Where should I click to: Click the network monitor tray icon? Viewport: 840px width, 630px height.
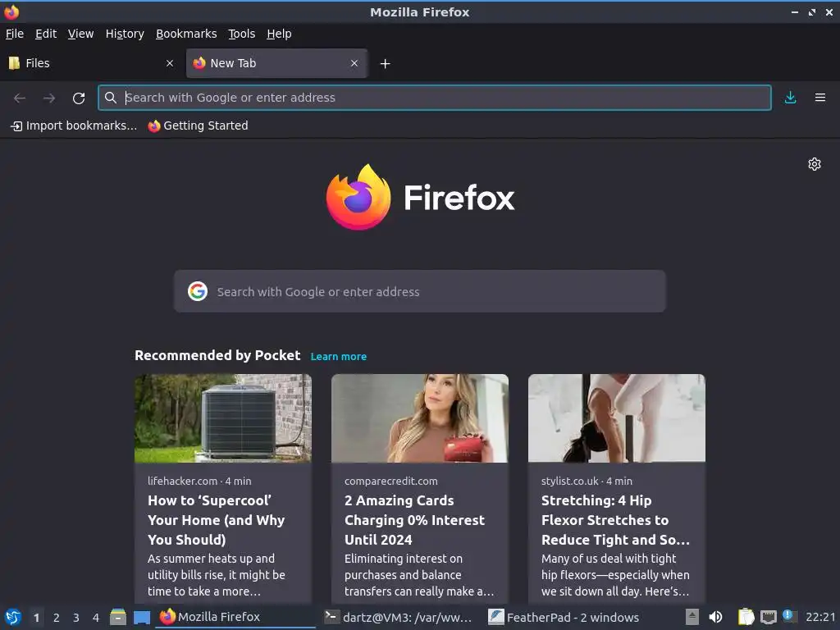tap(768, 618)
